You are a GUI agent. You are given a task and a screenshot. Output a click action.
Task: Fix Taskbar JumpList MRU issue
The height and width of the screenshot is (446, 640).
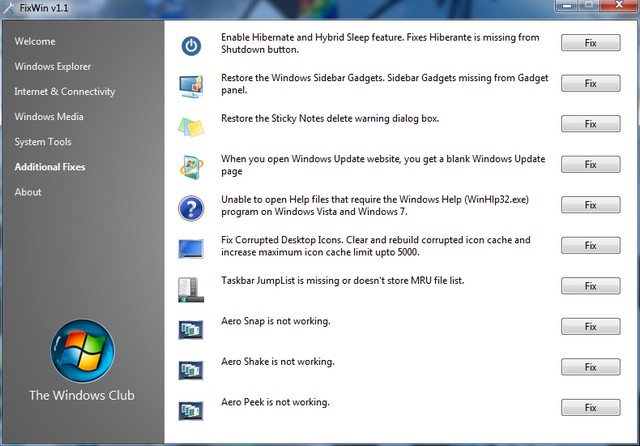pos(591,286)
